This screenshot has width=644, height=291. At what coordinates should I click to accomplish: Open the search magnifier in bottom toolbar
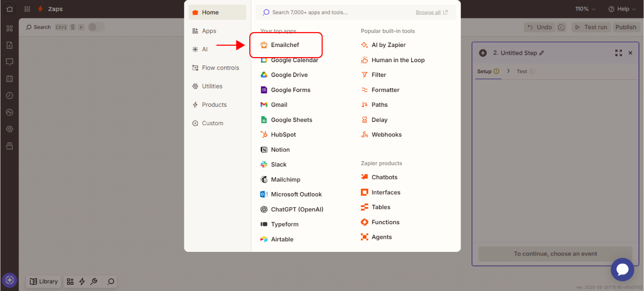110,281
